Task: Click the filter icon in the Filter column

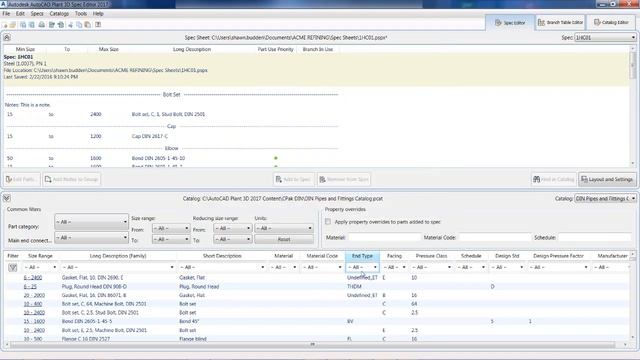Action: tap(13, 267)
